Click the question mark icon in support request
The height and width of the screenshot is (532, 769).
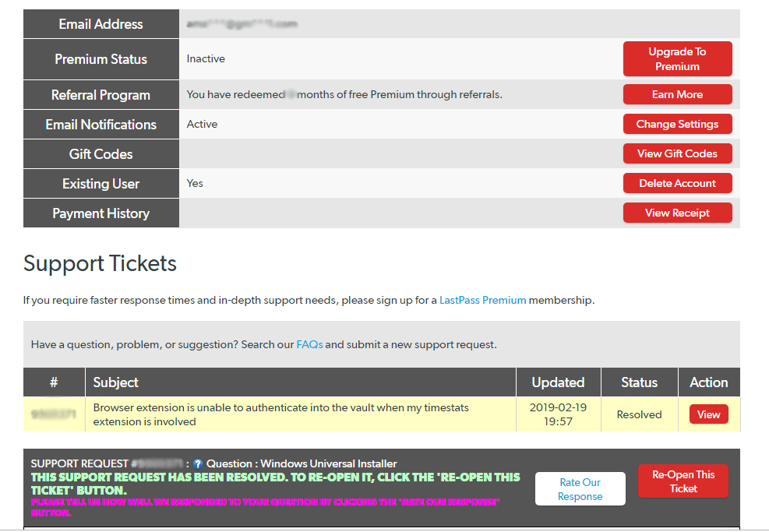point(198,464)
